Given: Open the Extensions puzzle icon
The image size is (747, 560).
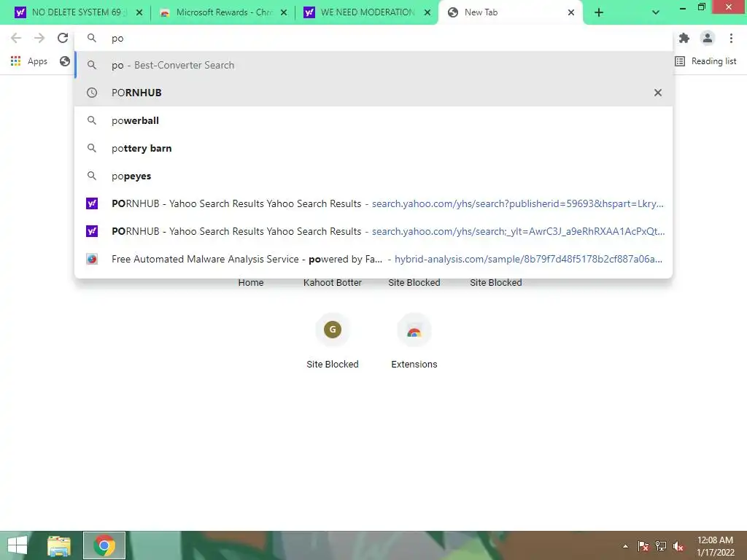Looking at the screenshot, I should (684, 38).
